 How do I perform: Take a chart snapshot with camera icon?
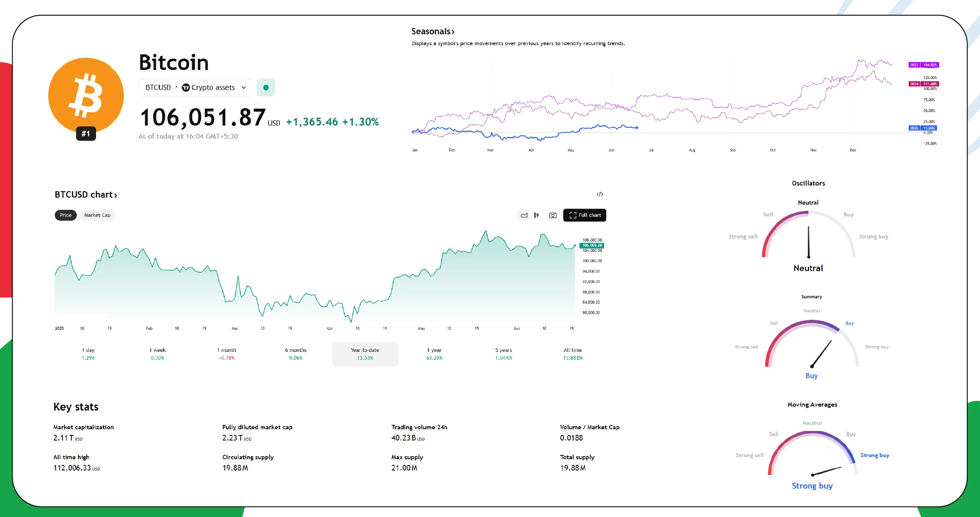click(x=553, y=215)
